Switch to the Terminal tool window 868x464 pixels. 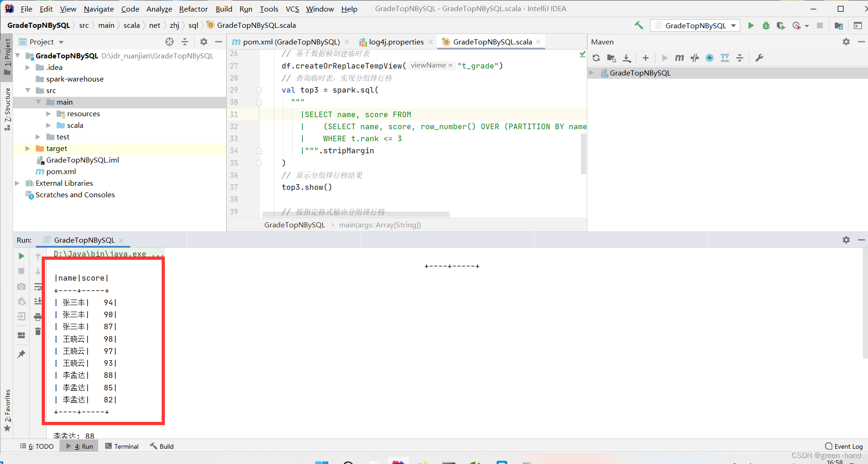(122, 446)
